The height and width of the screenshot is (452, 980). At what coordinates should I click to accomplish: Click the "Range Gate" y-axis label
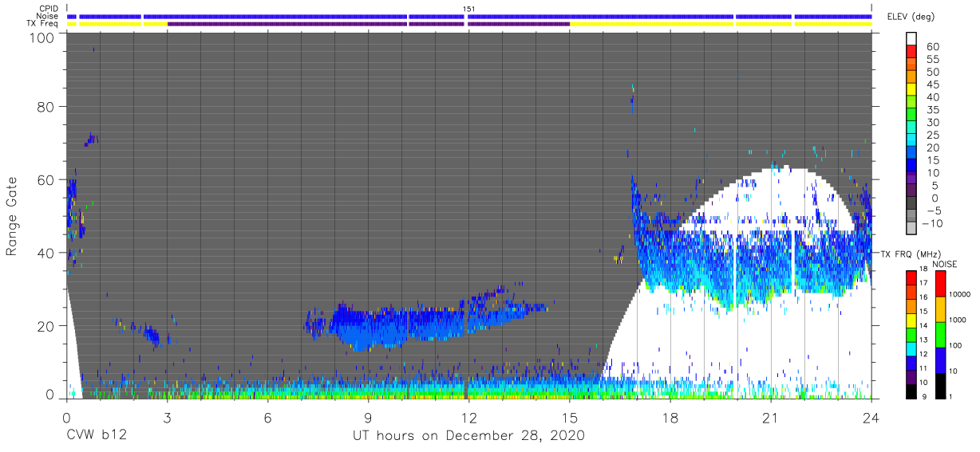pyautogui.click(x=12, y=216)
